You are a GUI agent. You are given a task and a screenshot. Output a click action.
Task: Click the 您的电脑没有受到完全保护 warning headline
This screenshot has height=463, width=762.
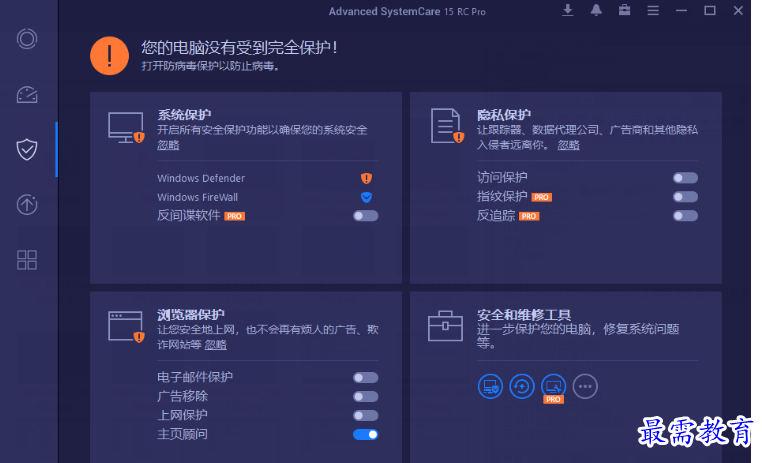tap(239, 48)
